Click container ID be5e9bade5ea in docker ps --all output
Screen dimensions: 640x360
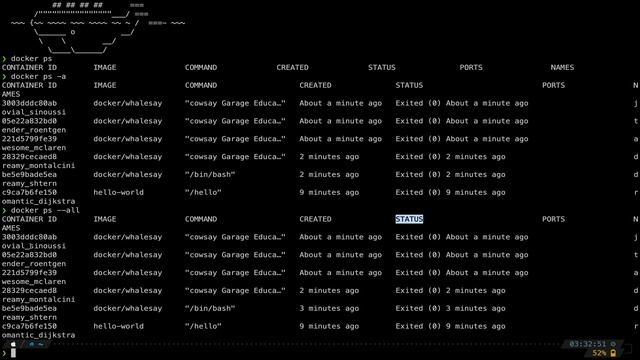[x=29, y=309]
